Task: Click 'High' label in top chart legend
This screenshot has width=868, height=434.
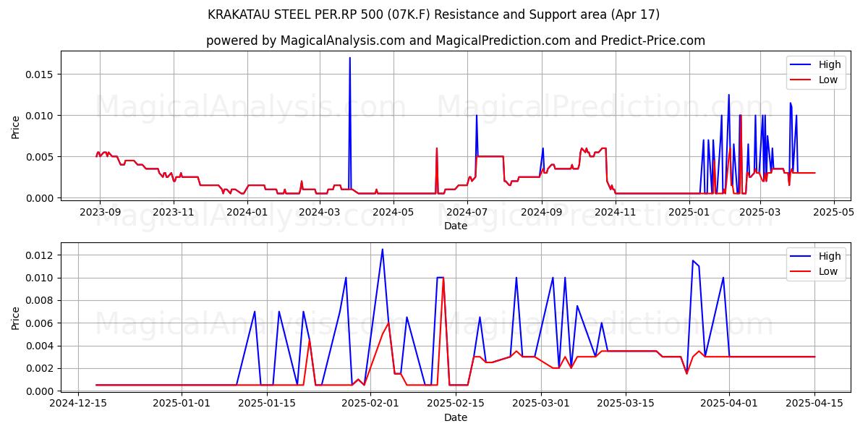Action: (830, 64)
